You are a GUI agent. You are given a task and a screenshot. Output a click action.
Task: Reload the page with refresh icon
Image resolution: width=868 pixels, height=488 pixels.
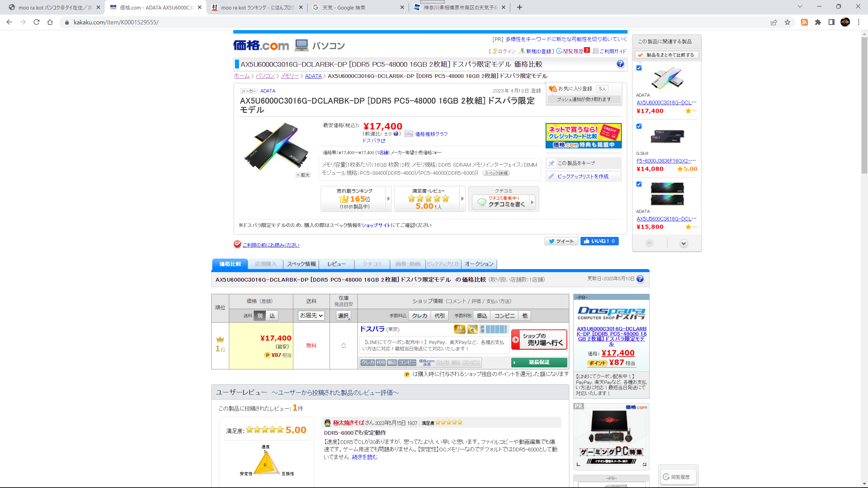pos(36,22)
